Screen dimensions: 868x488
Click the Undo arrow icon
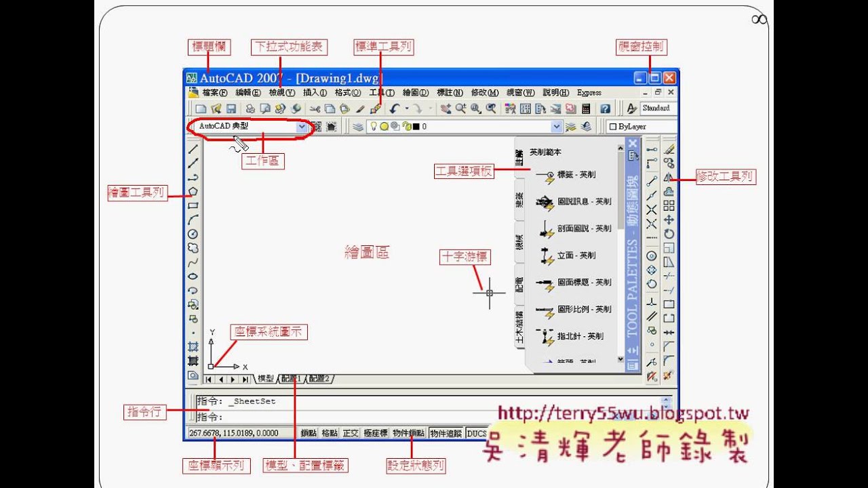(x=394, y=108)
